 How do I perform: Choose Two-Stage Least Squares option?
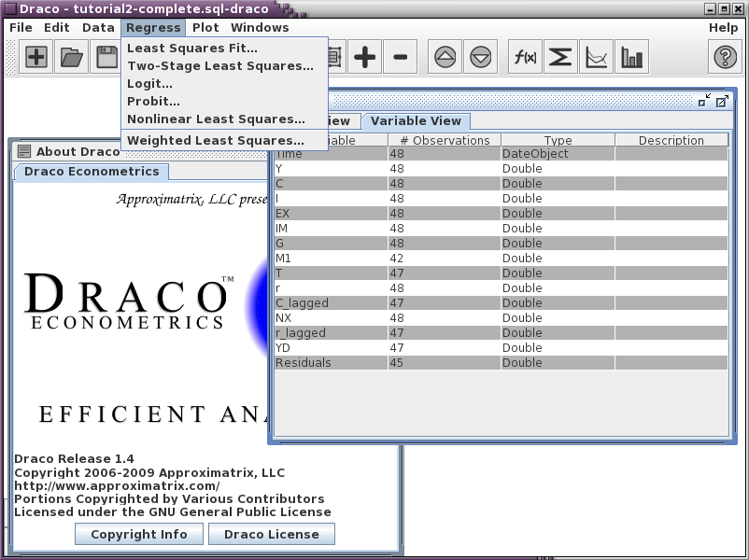point(220,66)
